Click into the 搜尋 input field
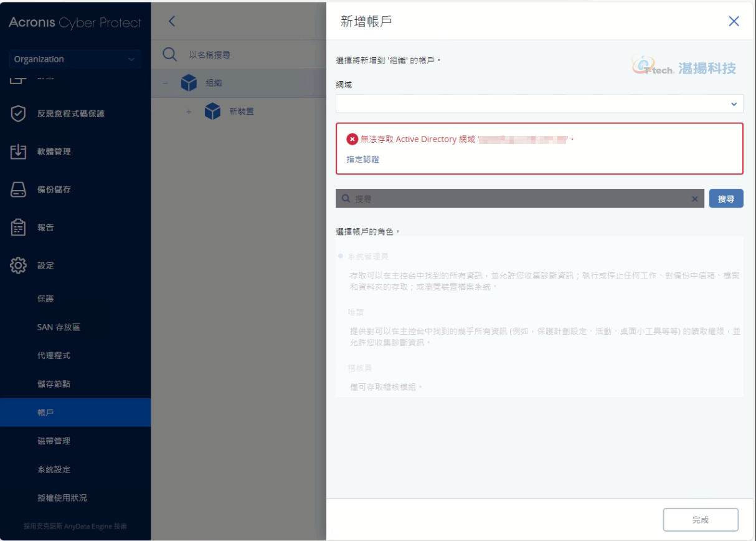This screenshot has width=756, height=541. tap(520, 199)
